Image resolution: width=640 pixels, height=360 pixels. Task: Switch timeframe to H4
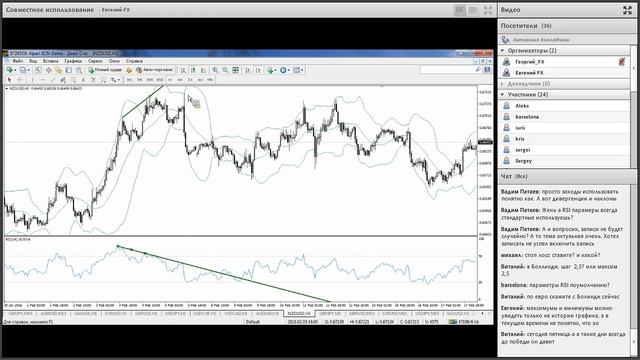click(x=180, y=80)
